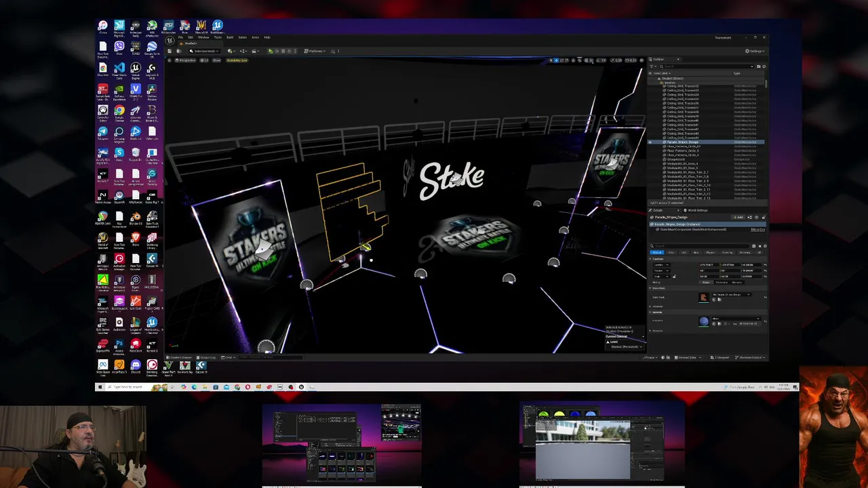868x488 pixels.
Task: Open the Output Log button
Action: 205,358
